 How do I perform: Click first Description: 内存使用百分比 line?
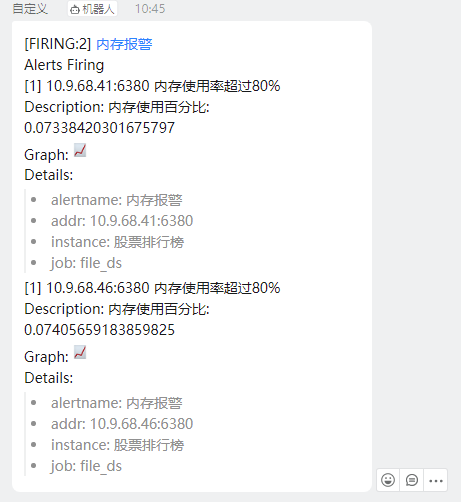(x=117, y=107)
